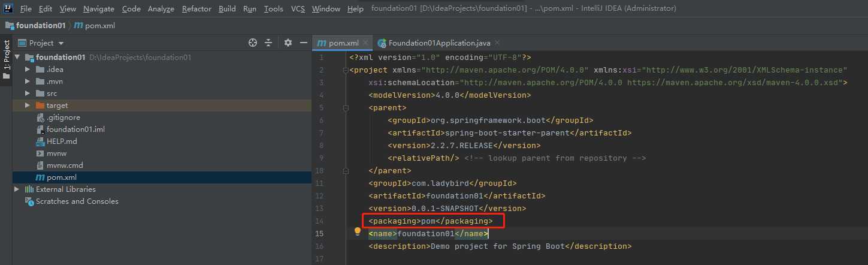
Task: Click the Scratches and Consoles icon
Action: (29, 201)
